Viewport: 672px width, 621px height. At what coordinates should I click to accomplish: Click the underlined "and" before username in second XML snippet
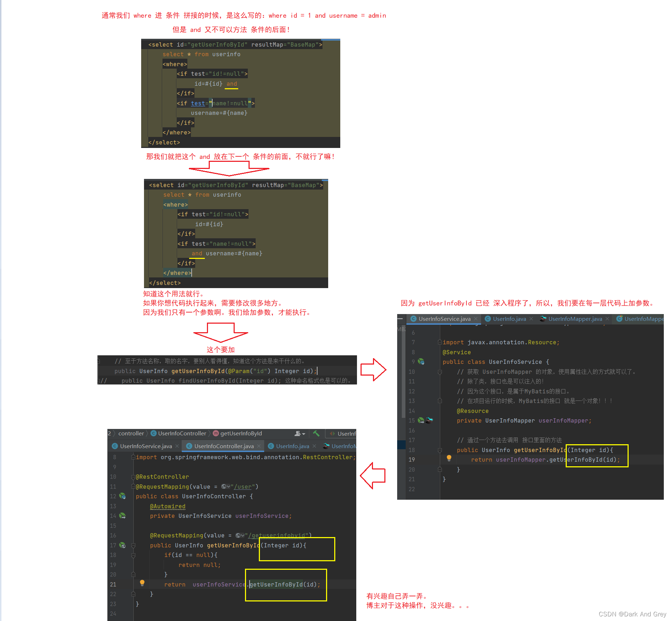click(197, 253)
